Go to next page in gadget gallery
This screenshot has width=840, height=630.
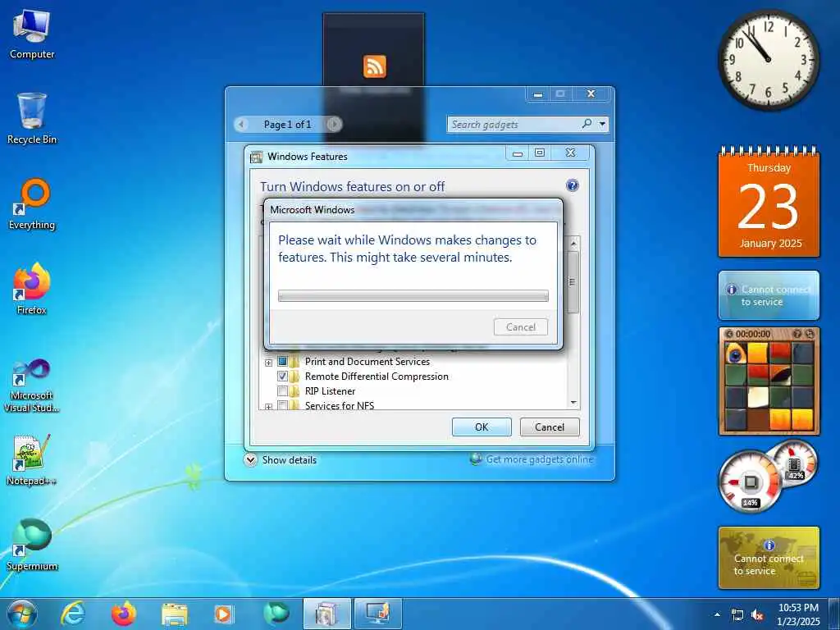point(333,125)
